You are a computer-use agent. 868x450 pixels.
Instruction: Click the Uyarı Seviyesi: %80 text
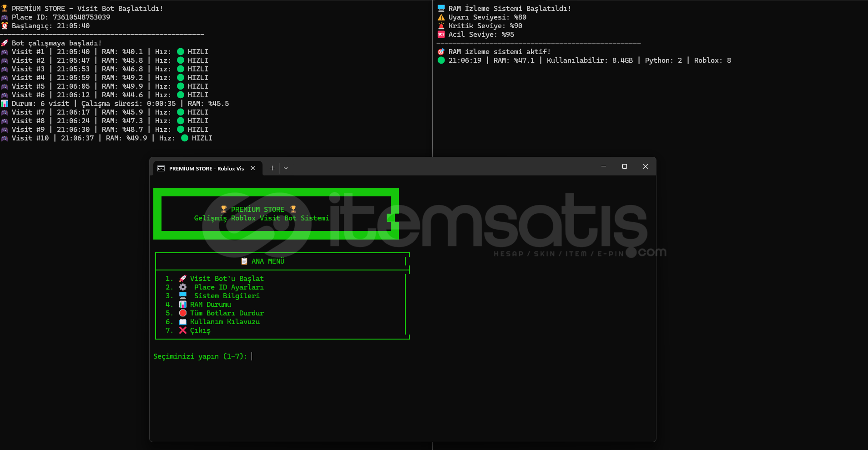click(x=487, y=17)
